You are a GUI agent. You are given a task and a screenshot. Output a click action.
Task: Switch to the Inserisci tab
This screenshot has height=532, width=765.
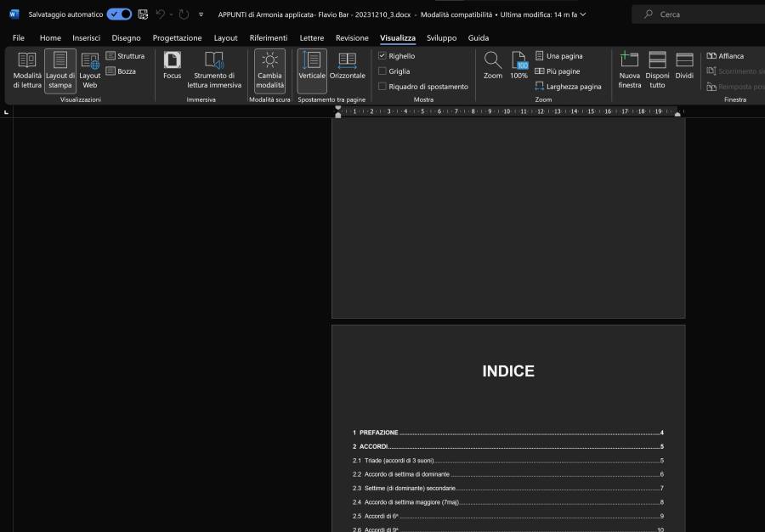86,38
